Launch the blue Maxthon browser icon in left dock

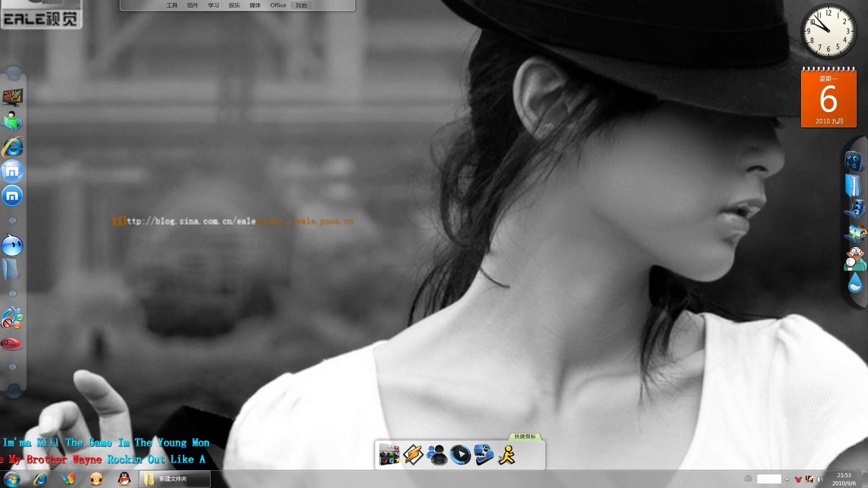(12, 196)
